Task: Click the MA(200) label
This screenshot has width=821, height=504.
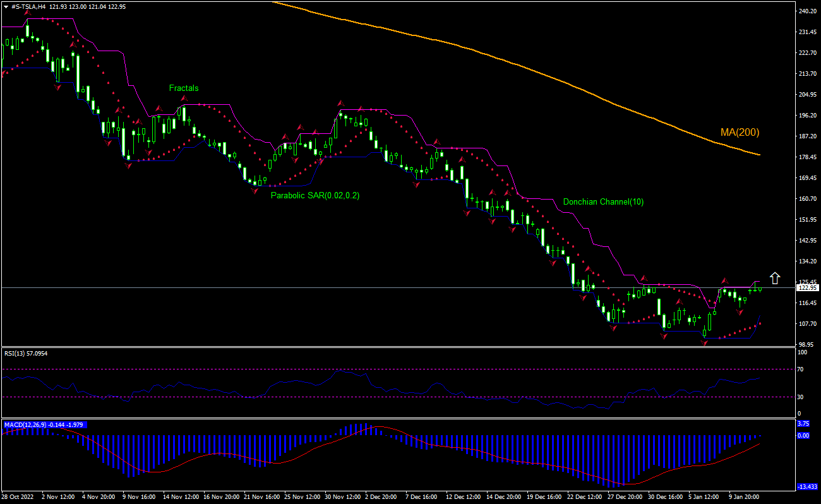Action: click(740, 133)
